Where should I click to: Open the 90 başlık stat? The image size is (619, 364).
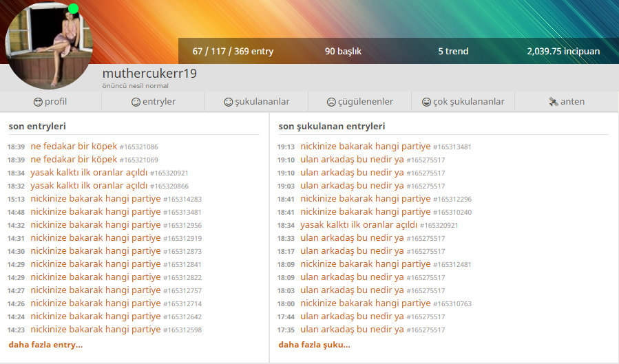[x=343, y=51]
